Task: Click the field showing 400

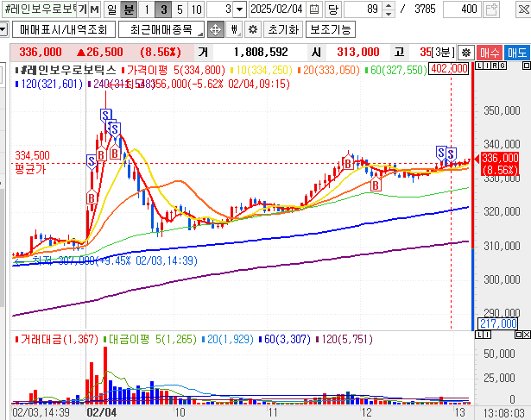Action: coord(462,9)
